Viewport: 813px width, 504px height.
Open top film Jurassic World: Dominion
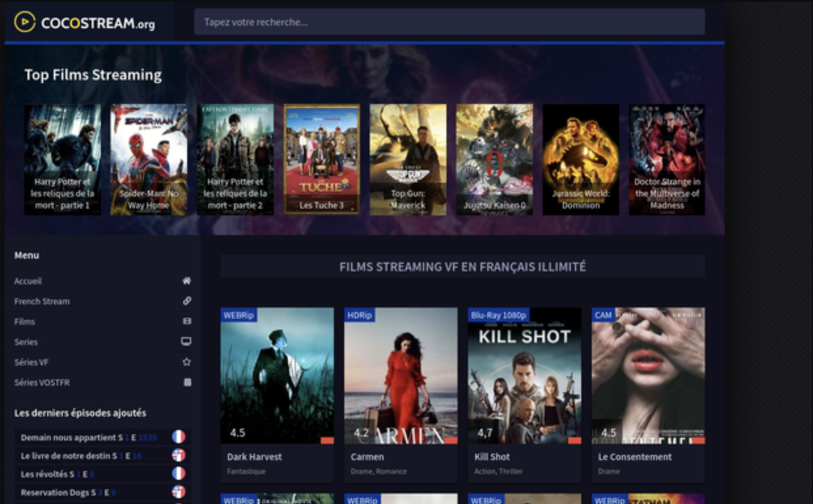pyautogui.click(x=581, y=160)
